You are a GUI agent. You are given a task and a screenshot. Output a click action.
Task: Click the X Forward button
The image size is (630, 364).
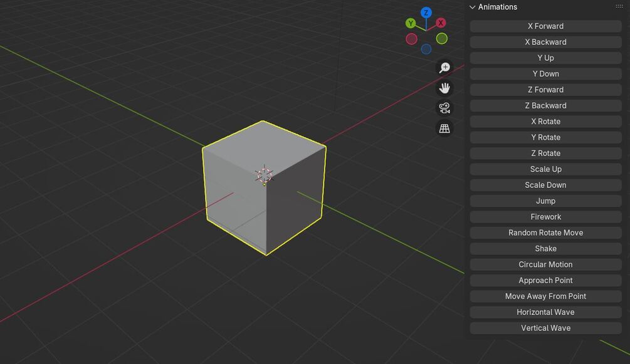tap(545, 26)
